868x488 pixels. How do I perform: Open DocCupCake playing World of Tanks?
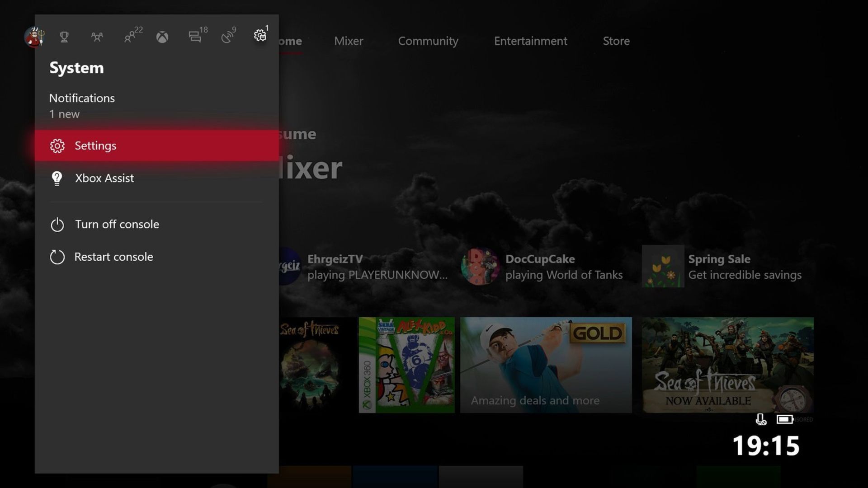click(x=542, y=267)
